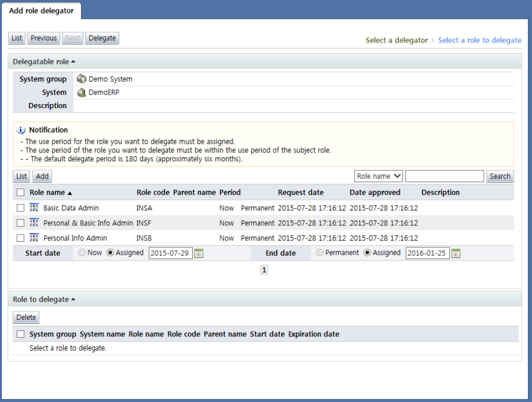Image resolution: width=532 pixels, height=402 pixels.
Task: Click the Personal Info Admin role icon
Action: tap(34, 238)
